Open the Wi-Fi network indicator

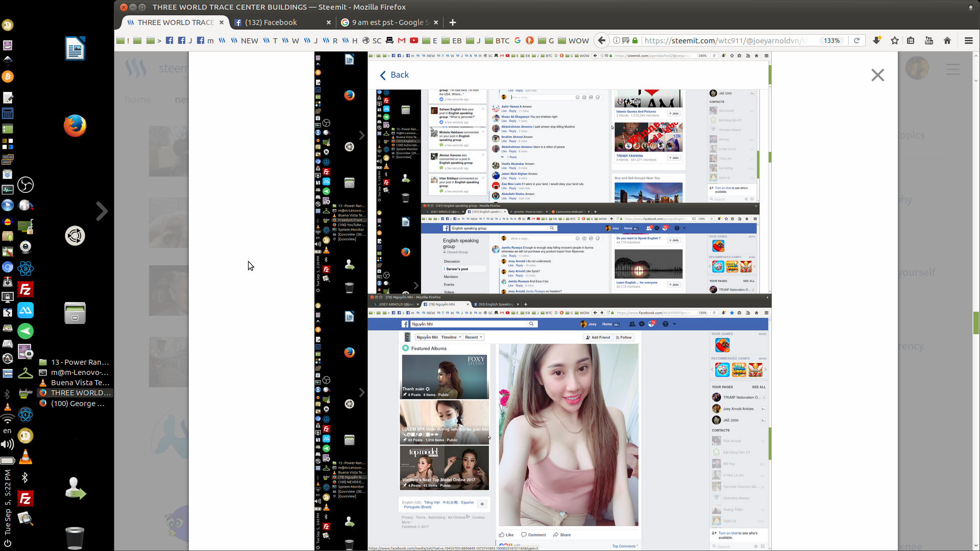8,419
